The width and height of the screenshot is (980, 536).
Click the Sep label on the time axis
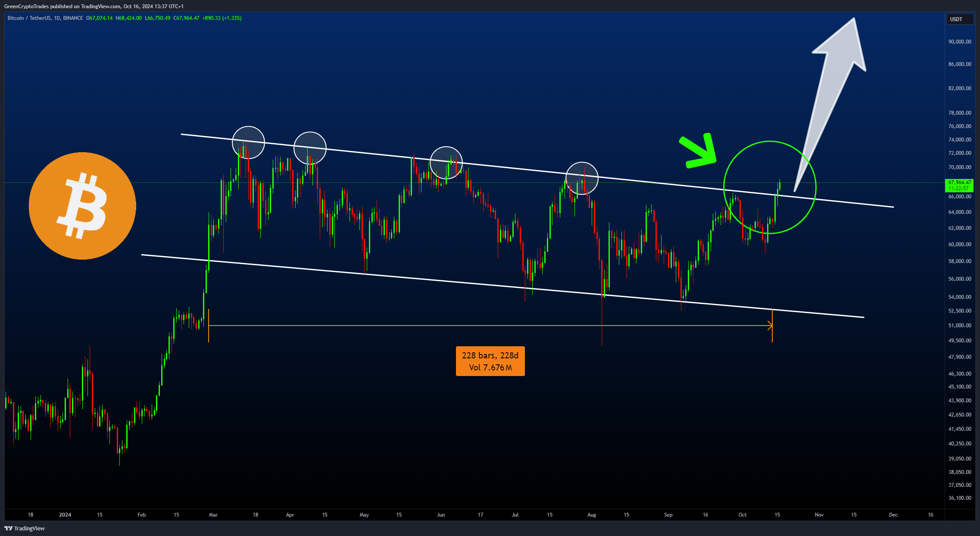click(x=668, y=515)
